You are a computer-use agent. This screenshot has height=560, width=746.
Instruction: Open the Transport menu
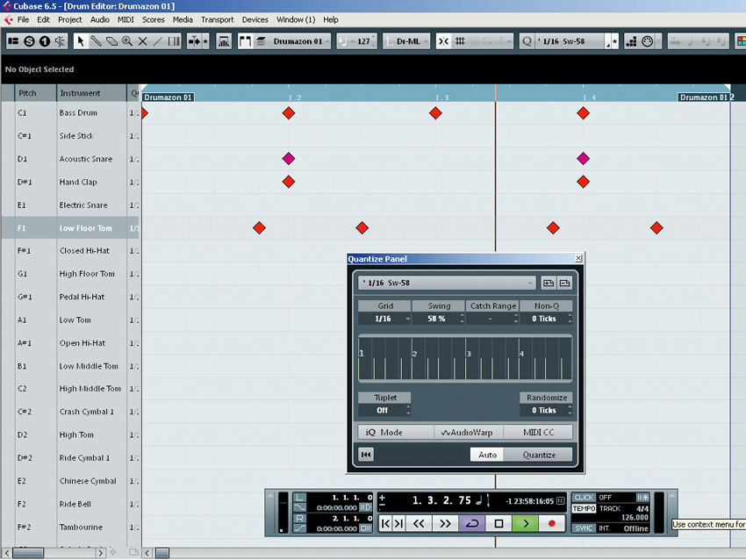[x=217, y=19]
